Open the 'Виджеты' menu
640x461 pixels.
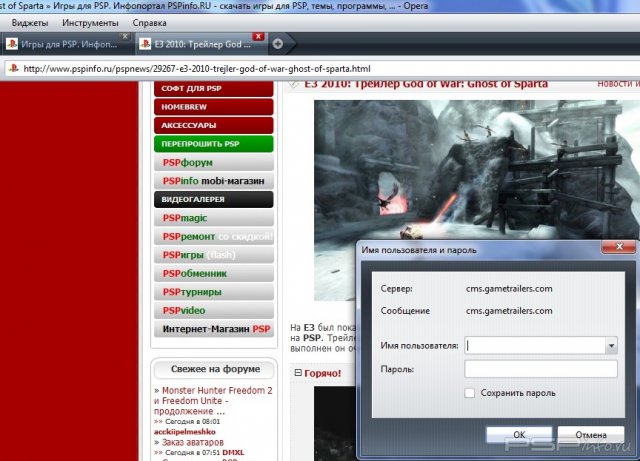pos(29,22)
